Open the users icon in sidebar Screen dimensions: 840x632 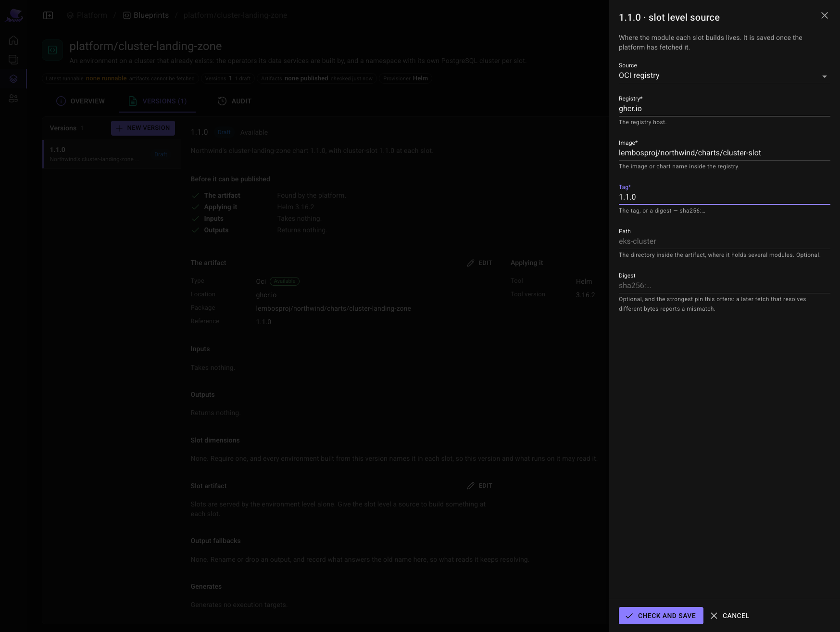click(x=13, y=99)
